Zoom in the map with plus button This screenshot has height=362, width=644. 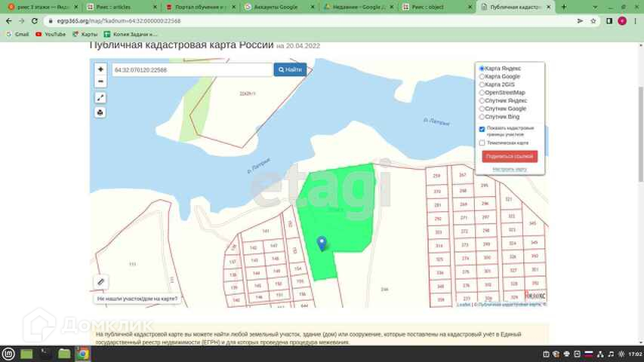tap(100, 69)
